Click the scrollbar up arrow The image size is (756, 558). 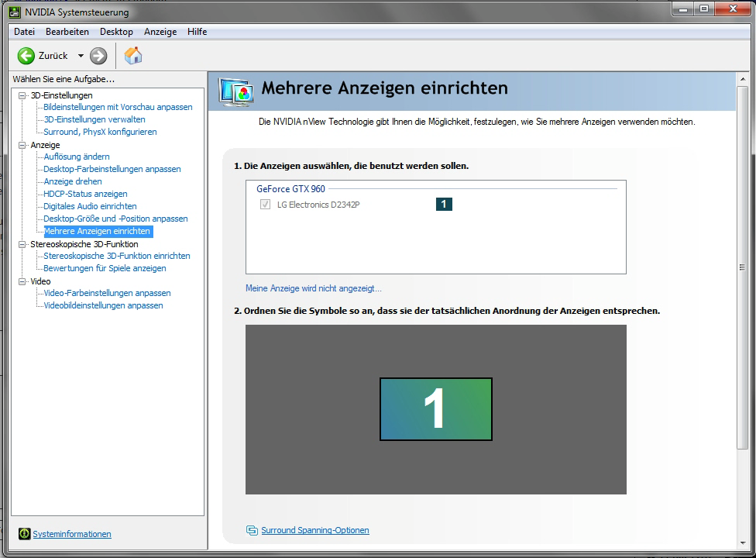pos(743,79)
